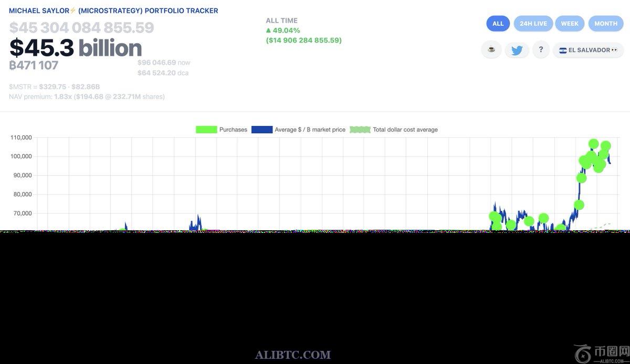Screen dimensions: 630x364
Task: Select the ALL time range tab
Action: (x=498, y=24)
